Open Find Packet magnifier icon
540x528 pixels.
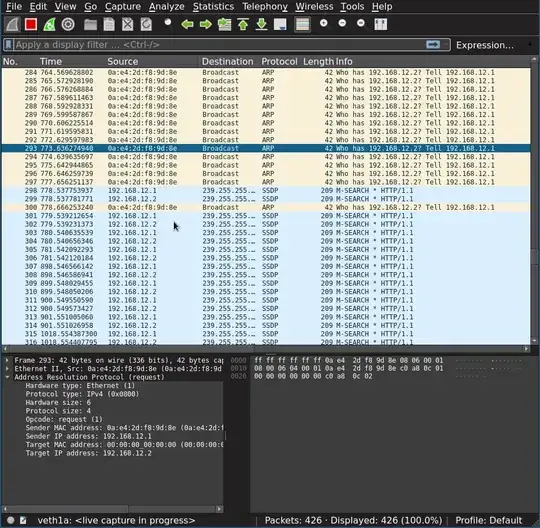(168, 23)
